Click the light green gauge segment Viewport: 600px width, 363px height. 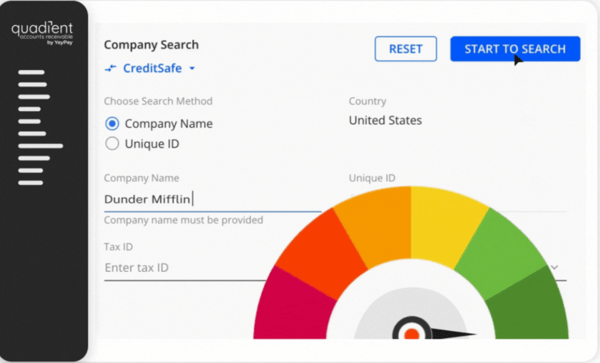(501, 252)
